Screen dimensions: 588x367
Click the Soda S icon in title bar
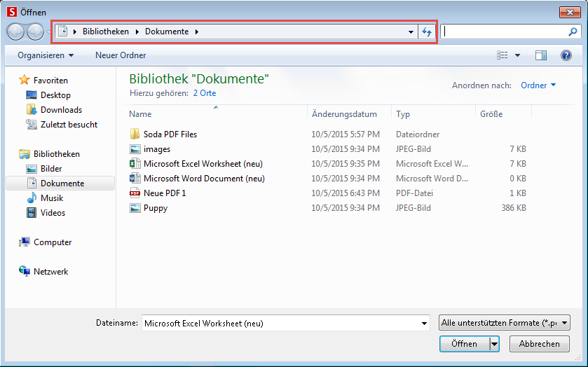(x=12, y=12)
